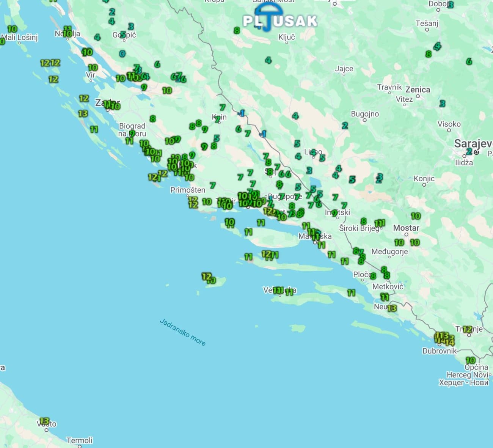Click the Sarajevo city label
Image resolution: width=493 pixels, height=448 pixels.
pyautogui.click(x=473, y=144)
